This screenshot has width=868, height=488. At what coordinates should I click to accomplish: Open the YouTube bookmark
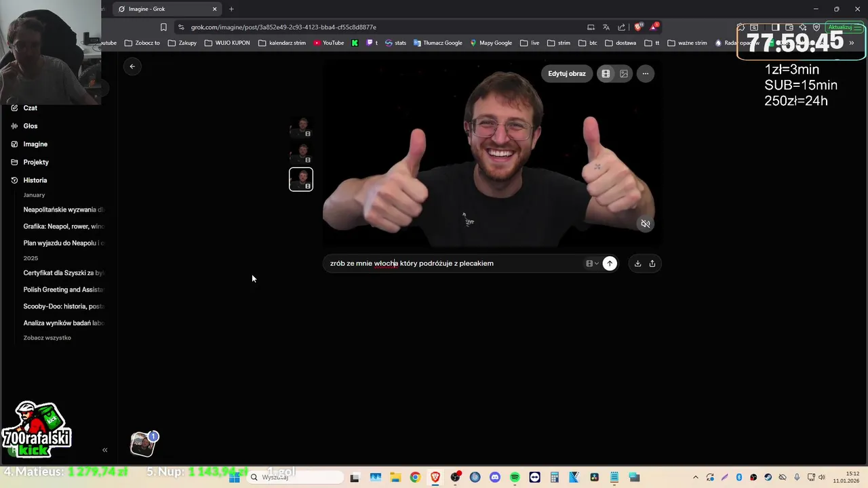tap(328, 43)
